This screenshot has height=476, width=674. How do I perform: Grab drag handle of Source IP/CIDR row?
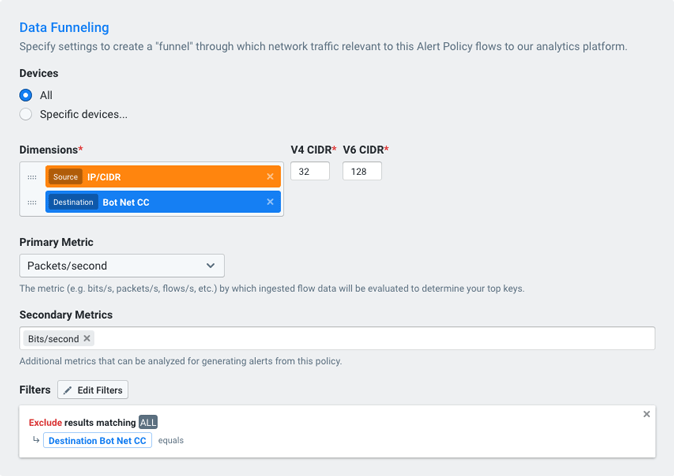(32, 177)
